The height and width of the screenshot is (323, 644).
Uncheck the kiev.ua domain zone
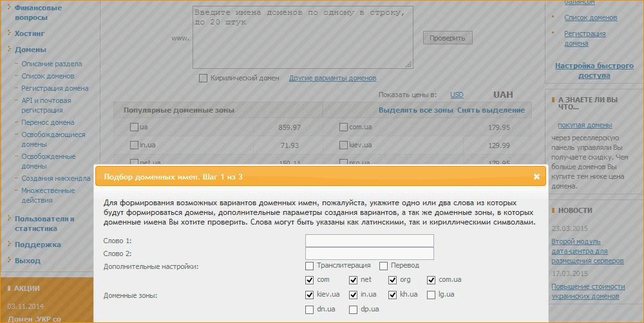[310, 295]
